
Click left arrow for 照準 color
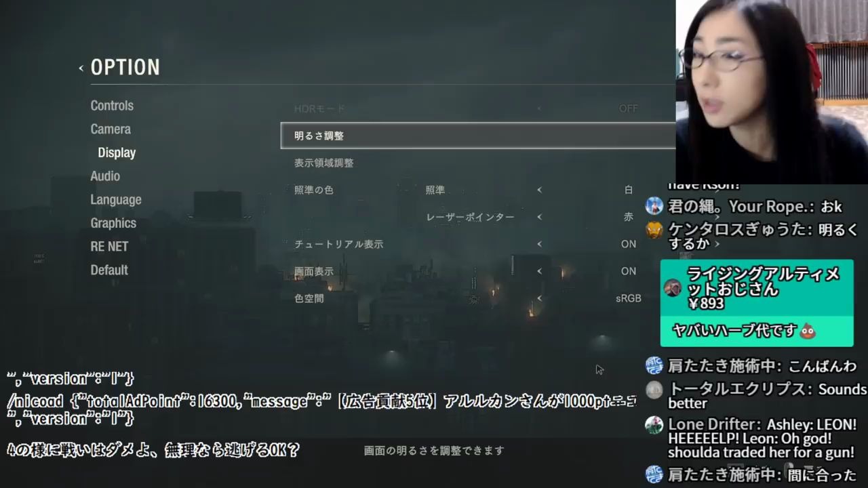539,190
